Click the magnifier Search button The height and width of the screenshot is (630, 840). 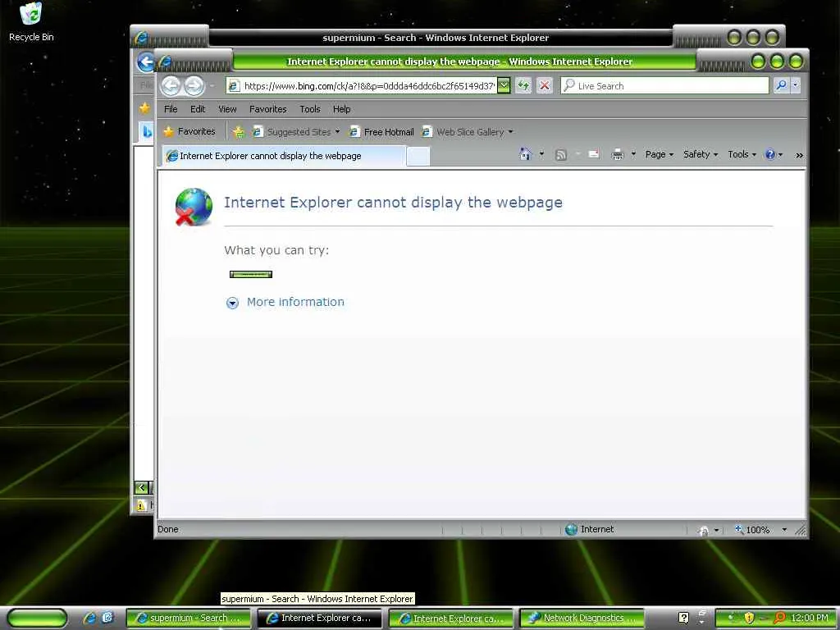coord(781,85)
